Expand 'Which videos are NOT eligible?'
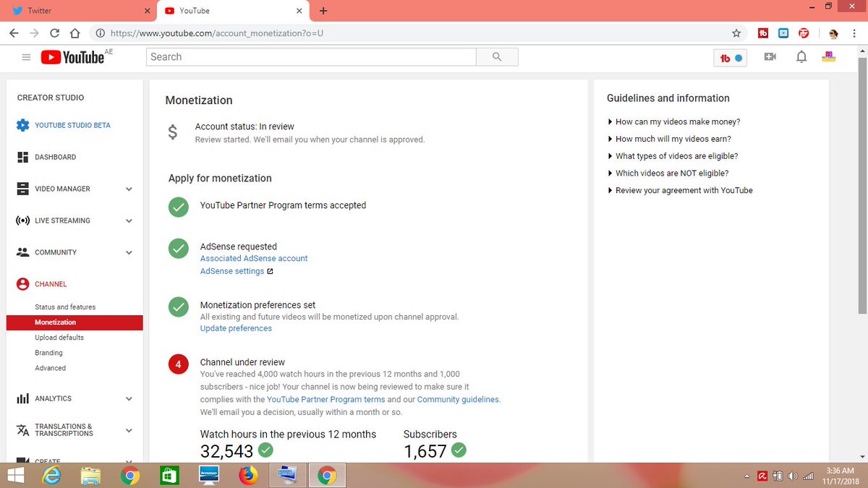This screenshot has width=868, height=488. pos(668,174)
